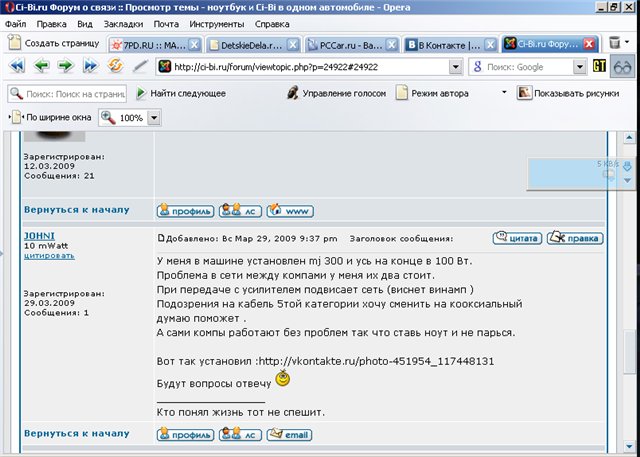Click the page vertical scrollbar
Image resolution: width=640 pixels, height=457 pixels.
point(632,300)
